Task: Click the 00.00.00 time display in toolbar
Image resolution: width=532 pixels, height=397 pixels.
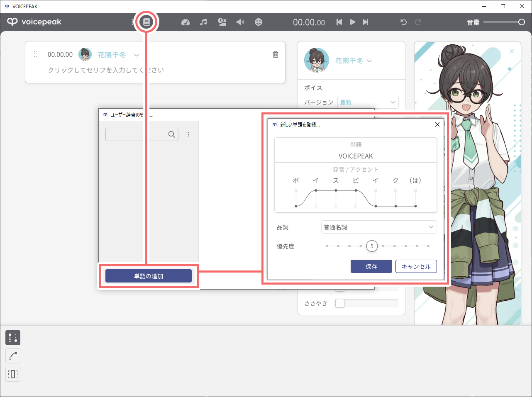Action: point(309,22)
